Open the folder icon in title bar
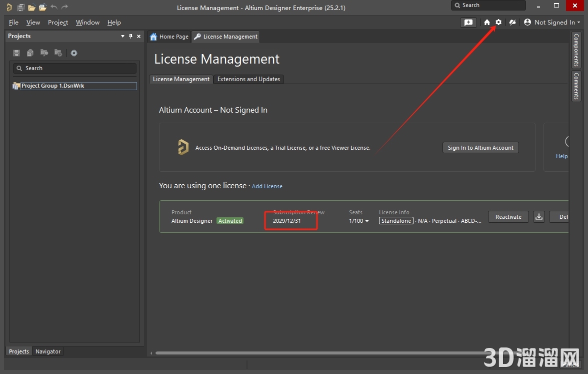588x374 pixels. [x=32, y=7]
